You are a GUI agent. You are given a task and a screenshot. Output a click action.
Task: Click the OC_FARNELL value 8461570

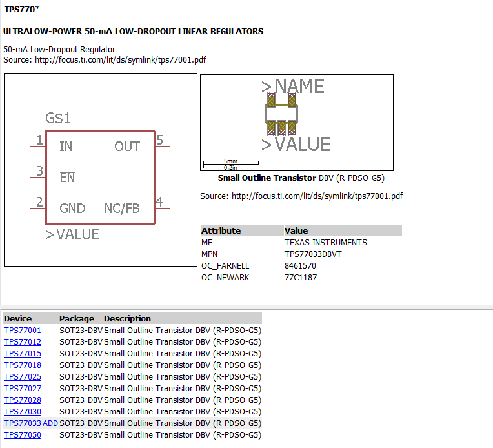(x=300, y=266)
